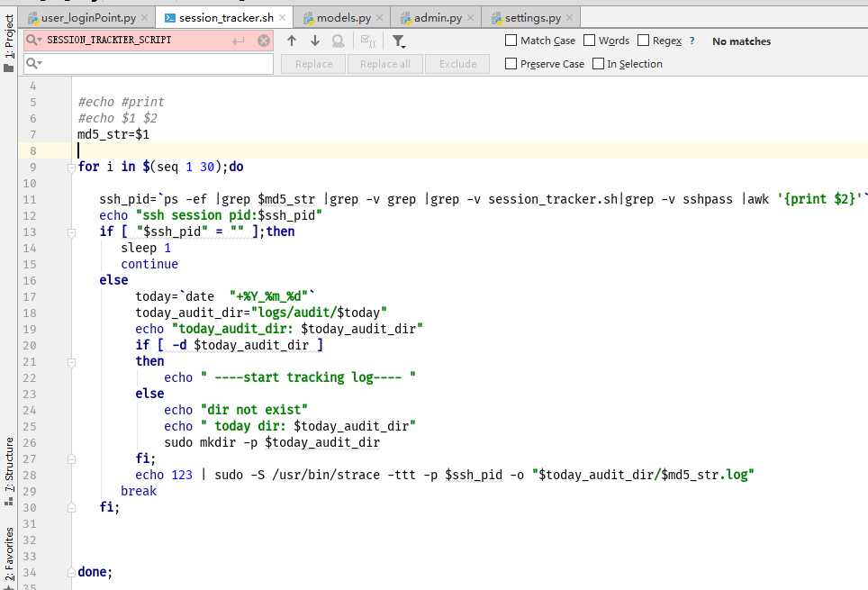Screen dimensions: 868x590
Task: Click the 'sudo mkdir -p' line
Action: [272, 442]
